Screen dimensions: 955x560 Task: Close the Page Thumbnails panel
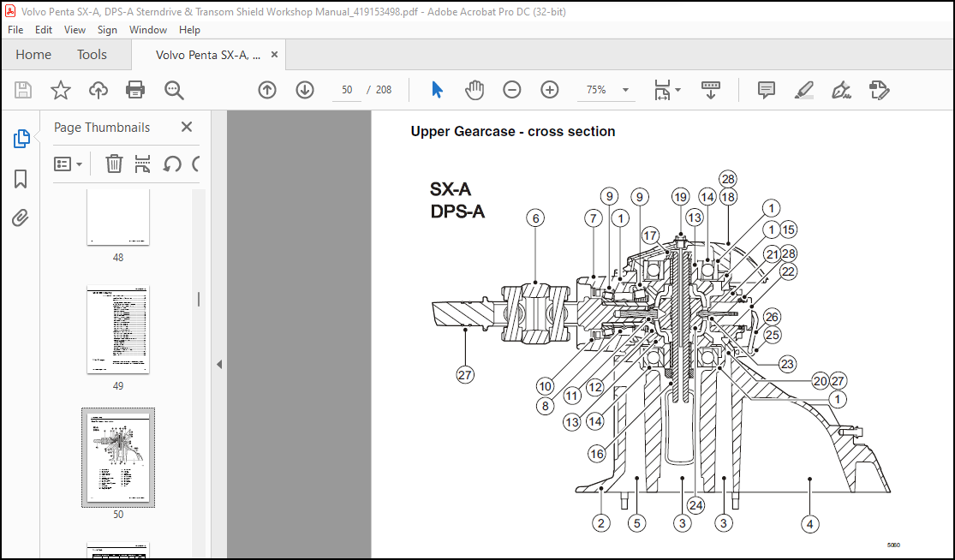(x=187, y=127)
